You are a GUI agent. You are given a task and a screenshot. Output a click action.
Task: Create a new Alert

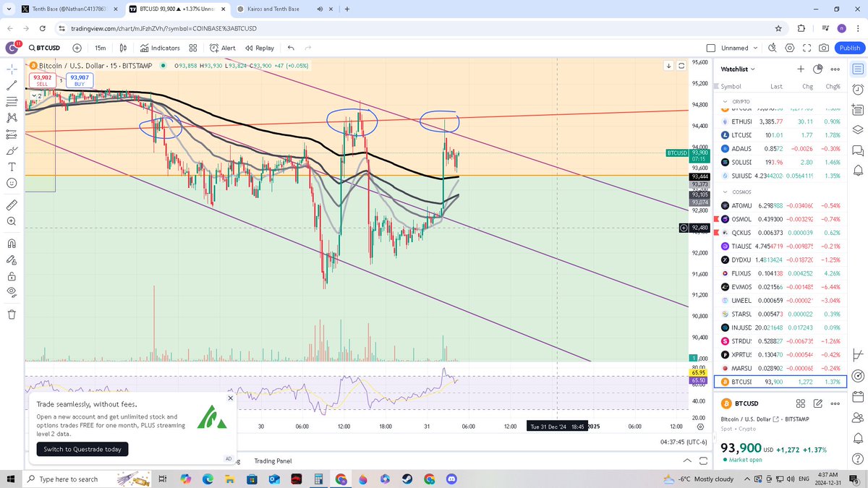(223, 48)
